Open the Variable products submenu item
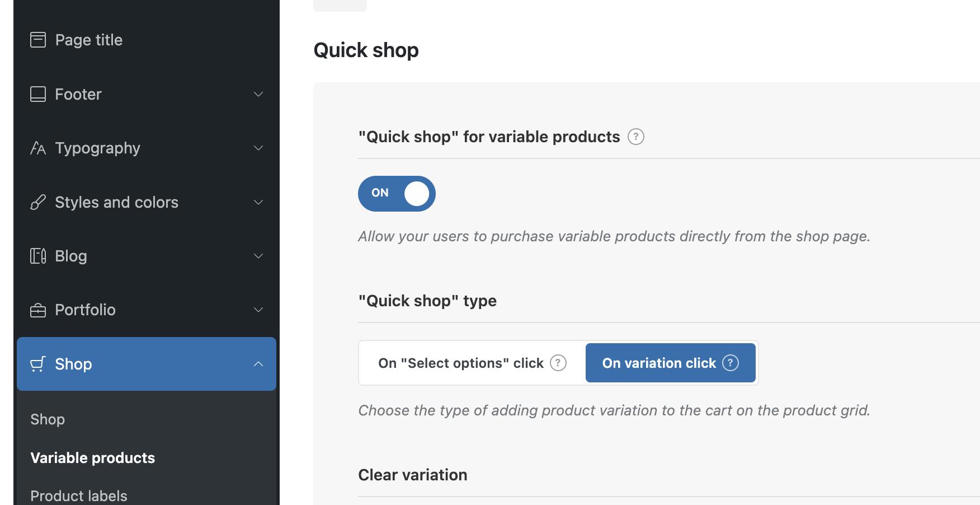The height and width of the screenshot is (505, 980). tap(92, 458)
